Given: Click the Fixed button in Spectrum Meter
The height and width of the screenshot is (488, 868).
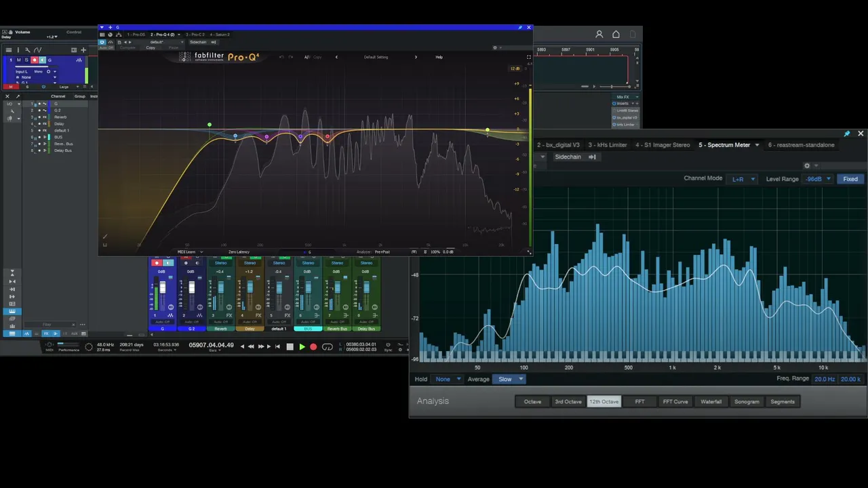Looking at the screenshot, I should tap(850, 179).
